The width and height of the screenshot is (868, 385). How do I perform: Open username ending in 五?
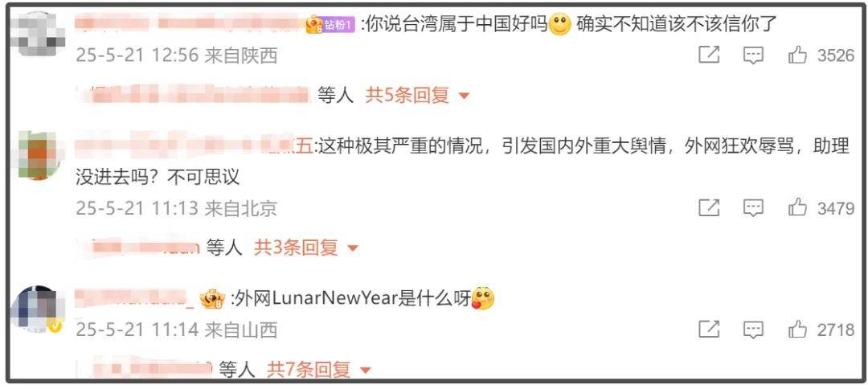pos(194,147)
